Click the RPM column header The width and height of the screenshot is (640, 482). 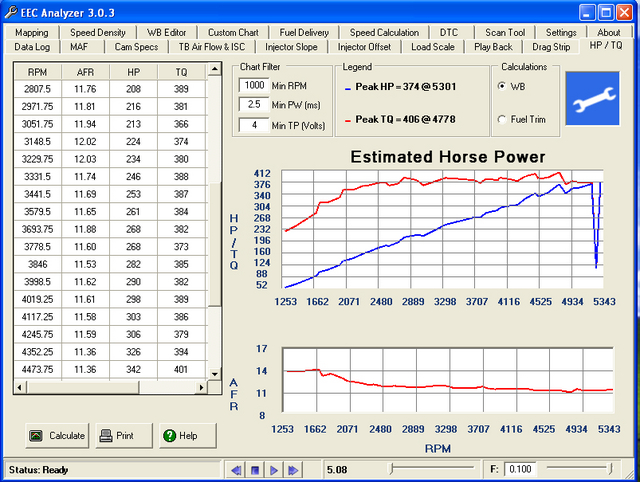(38, 72)
